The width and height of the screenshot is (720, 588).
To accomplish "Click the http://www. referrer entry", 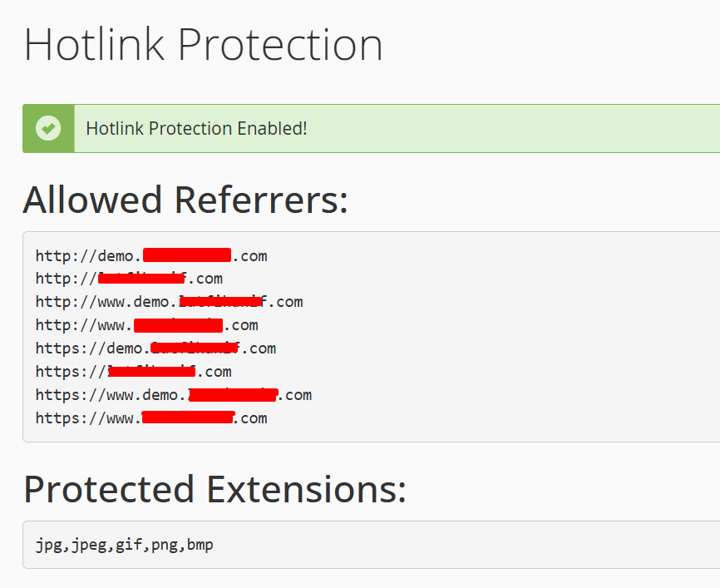I will coord(147,325).
